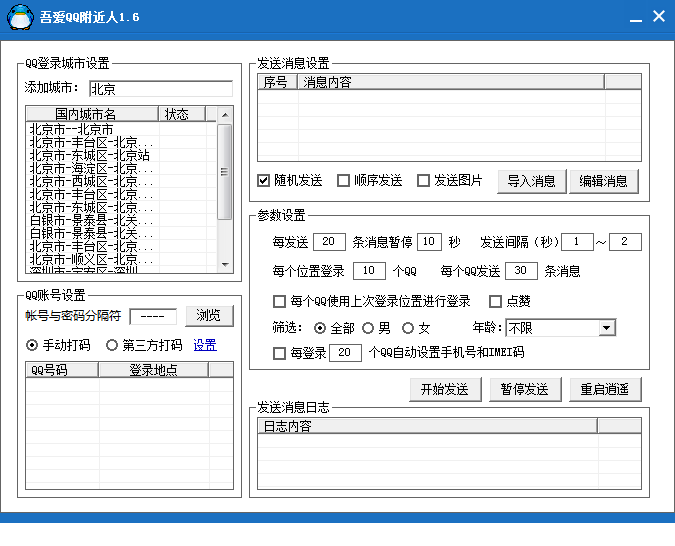This screenshot has height=546, width=675.
Task: Click the 编辑消息 button
Action: (x=604, y=181)
